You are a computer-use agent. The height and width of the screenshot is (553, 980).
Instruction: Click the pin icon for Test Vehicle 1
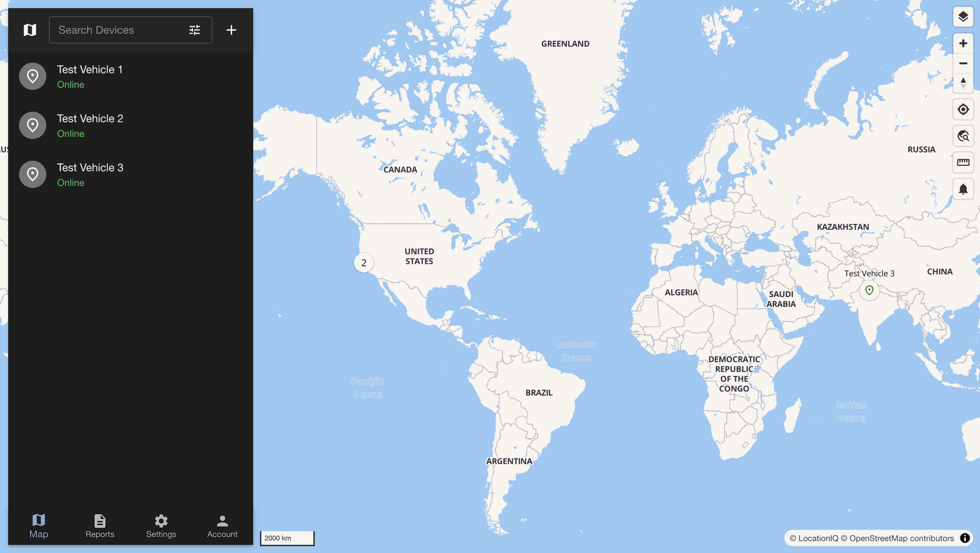(33, 77)
